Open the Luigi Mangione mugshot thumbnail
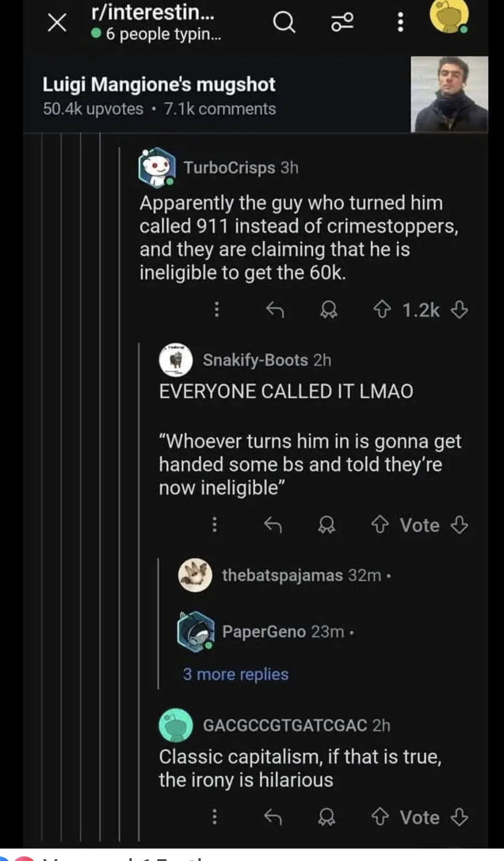Viewport: 504px width, 861px height. [449, 94]
